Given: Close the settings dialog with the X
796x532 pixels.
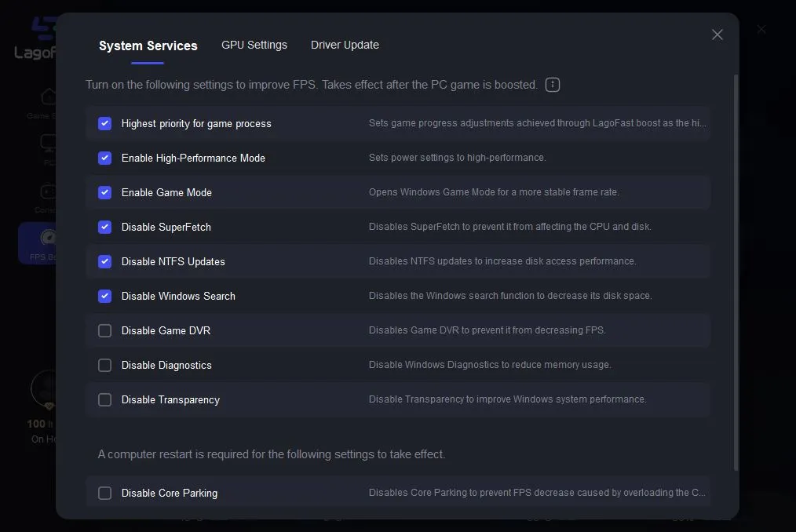Looking at the screenshot, I should coord(717,35).
